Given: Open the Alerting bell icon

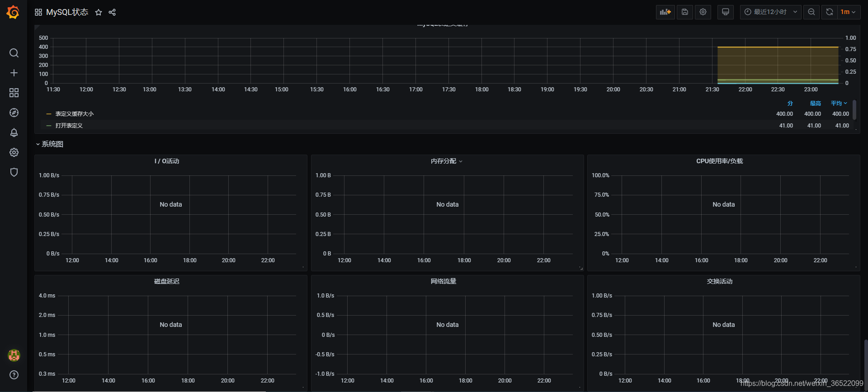Looking at the screenshot, I should tap(14, 132).
